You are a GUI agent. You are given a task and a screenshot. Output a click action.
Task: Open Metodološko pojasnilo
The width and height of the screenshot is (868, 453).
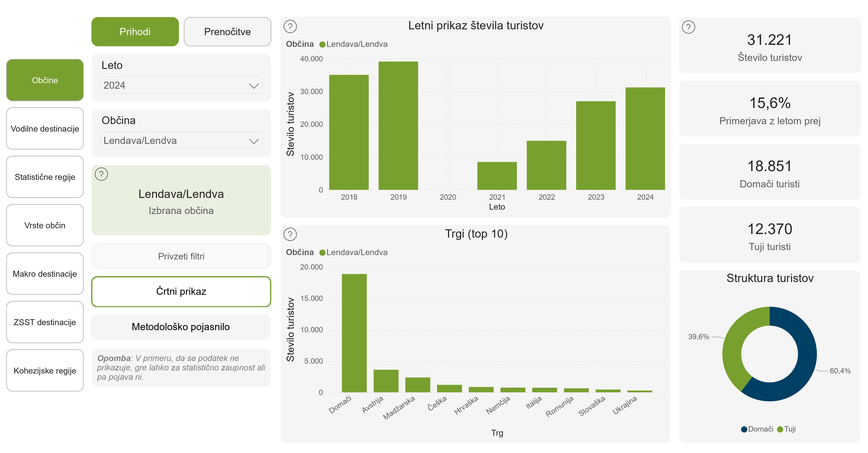point(181,327)
